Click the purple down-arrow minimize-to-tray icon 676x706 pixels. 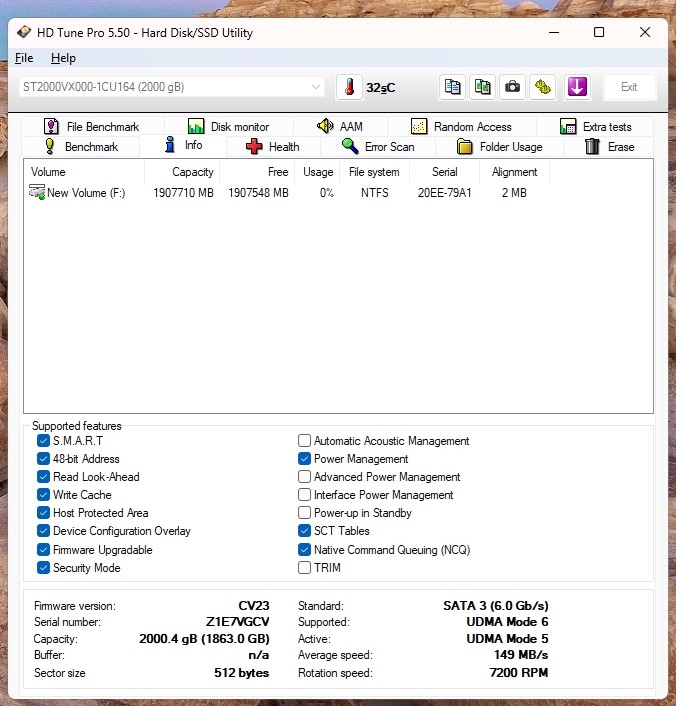pos(577,87)
